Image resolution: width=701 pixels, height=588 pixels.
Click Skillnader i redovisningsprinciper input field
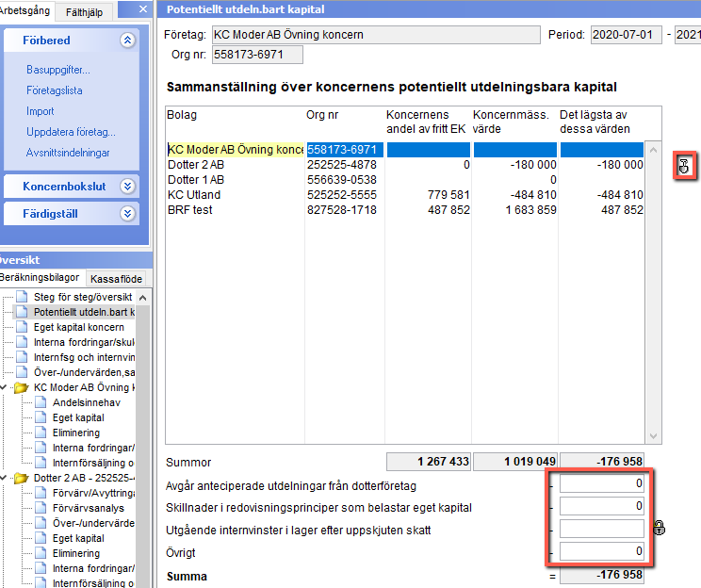click(x=601, y=506)
